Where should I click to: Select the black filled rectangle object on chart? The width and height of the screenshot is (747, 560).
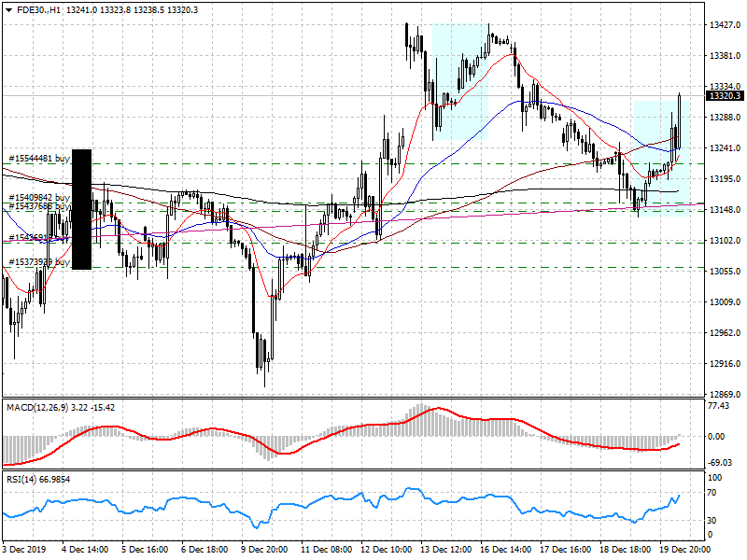pos(81,209)
